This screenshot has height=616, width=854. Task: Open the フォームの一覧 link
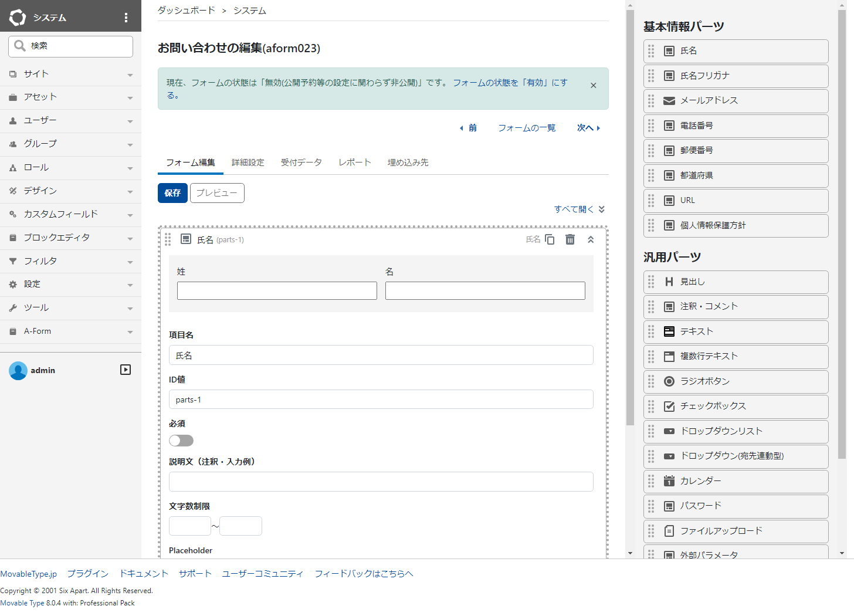(x=526, y=127)
